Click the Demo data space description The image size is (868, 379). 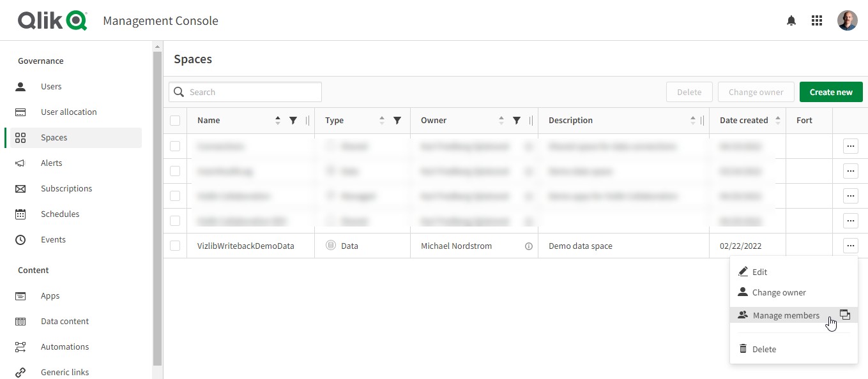580,246
